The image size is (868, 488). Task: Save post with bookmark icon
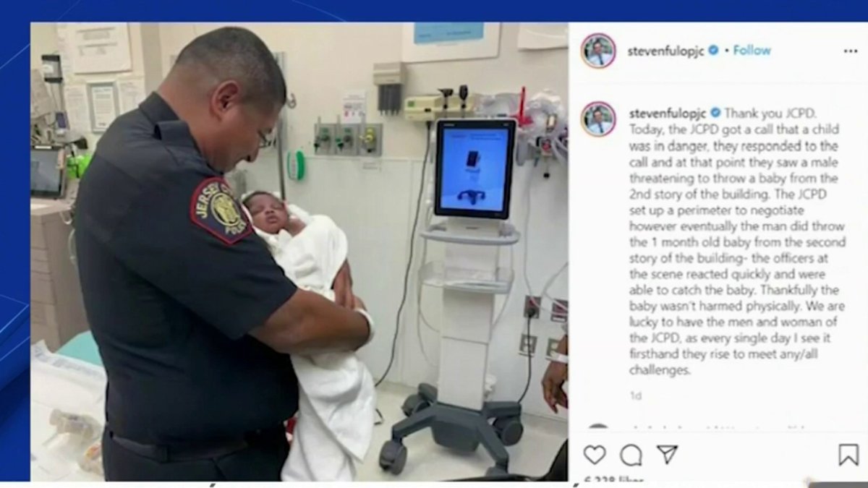[848, 455]
